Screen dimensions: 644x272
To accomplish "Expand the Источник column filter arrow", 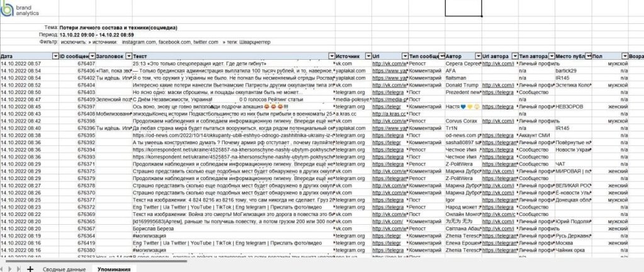I will pos(368,56).
